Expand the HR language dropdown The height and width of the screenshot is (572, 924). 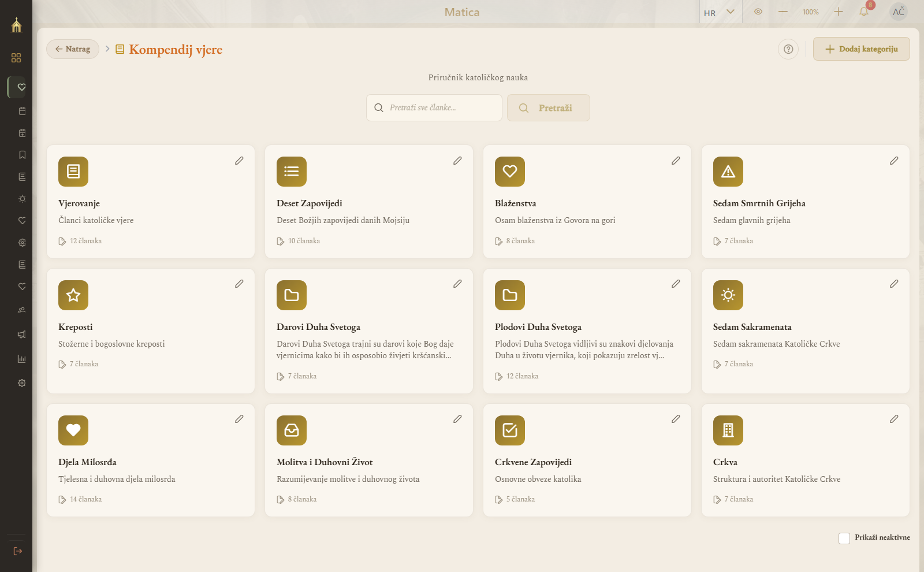[x=720, y=12]
